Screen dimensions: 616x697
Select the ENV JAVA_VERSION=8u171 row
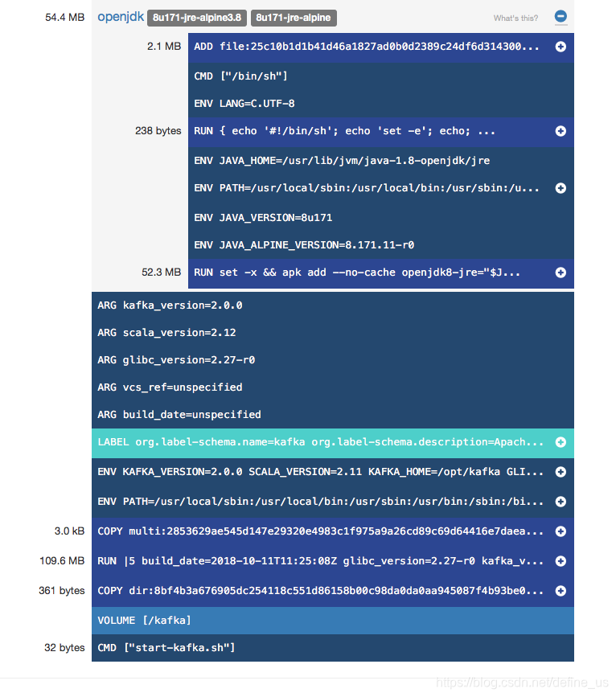[380, 218]
